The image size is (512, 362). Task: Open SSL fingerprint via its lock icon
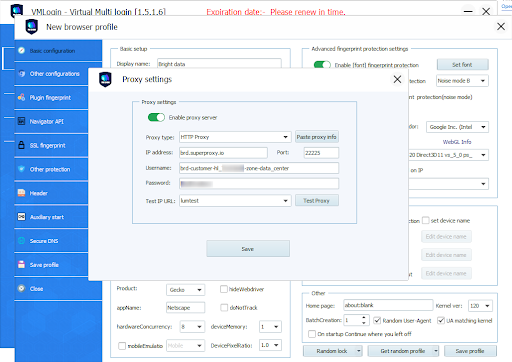(21, 145)
